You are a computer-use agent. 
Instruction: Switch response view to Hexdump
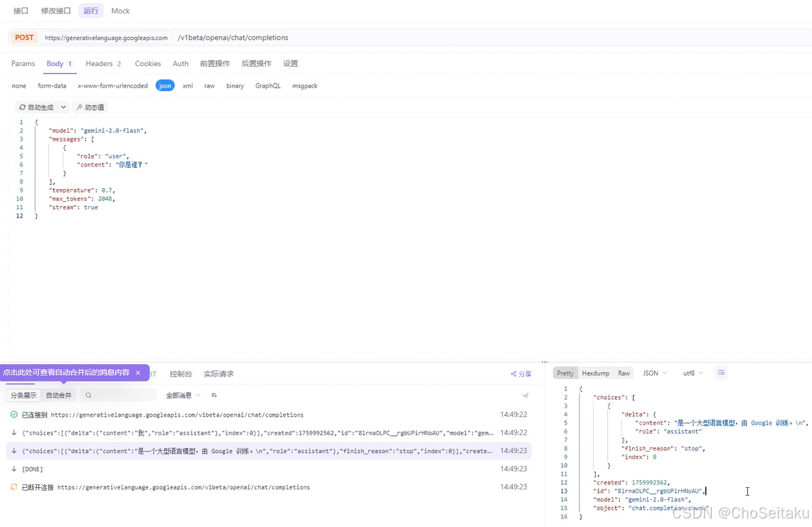pos(596,373)
